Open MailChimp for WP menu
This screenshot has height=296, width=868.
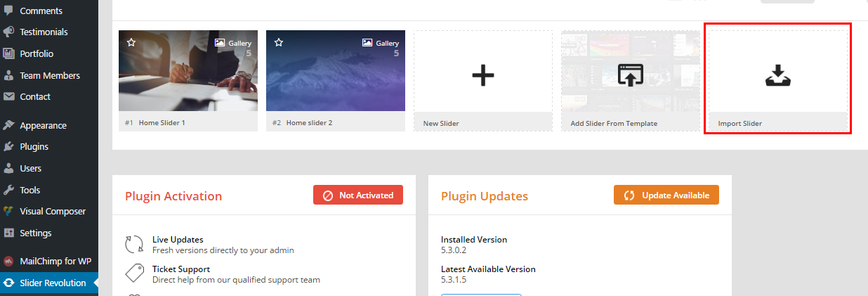(x=55, y=262)
